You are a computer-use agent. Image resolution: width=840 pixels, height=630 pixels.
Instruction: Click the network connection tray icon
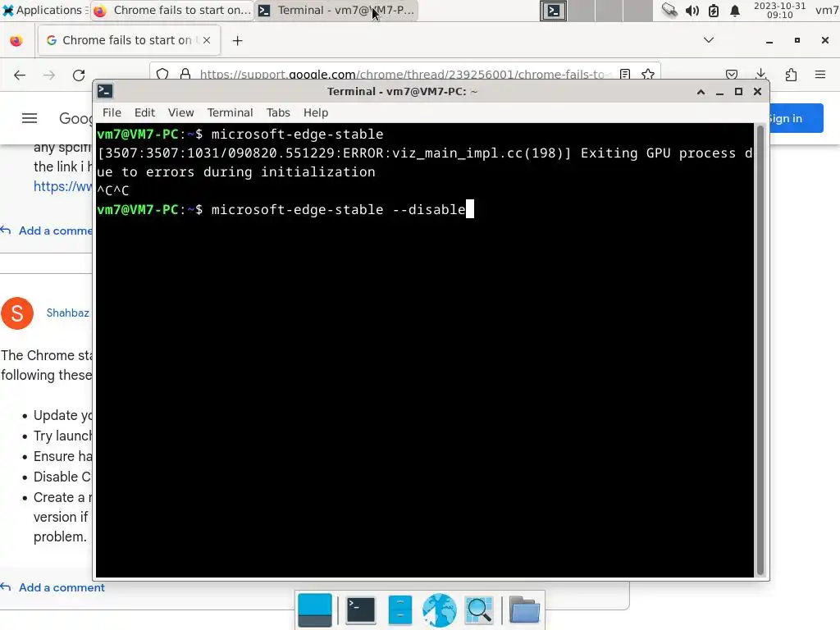point(669,10)
